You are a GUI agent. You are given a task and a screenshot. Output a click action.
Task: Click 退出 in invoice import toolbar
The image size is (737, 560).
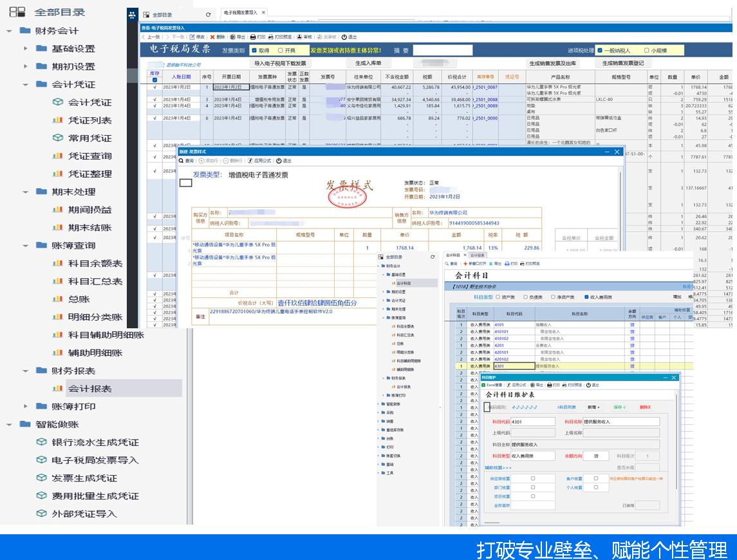[x=350, y=37]
